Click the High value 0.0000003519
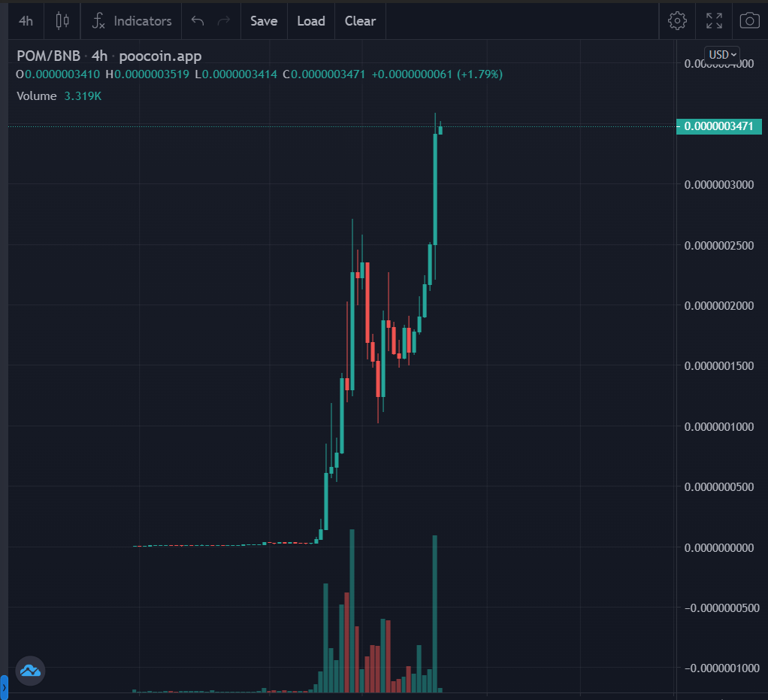Screen dimensions: 768x700 click(x=152, y=74)
